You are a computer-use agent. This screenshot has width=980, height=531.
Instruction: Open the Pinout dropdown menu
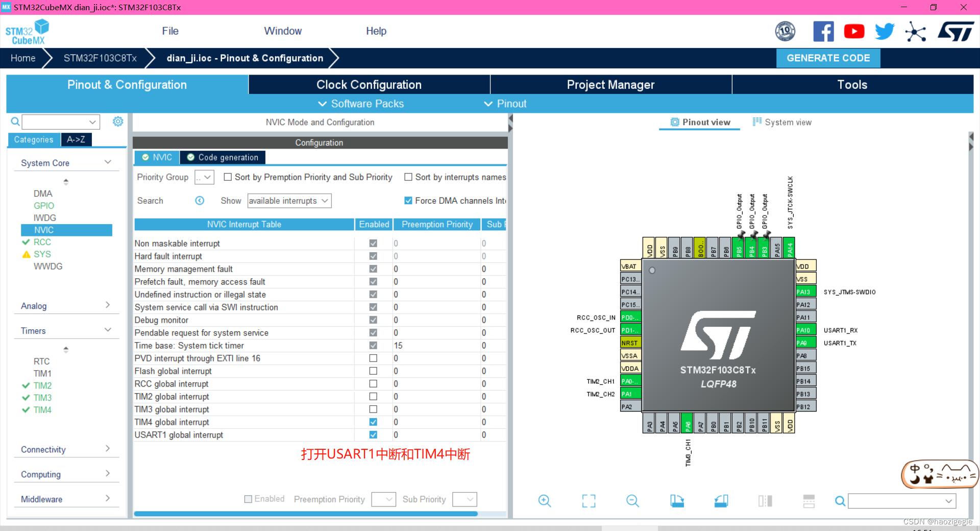click(505, 104)
